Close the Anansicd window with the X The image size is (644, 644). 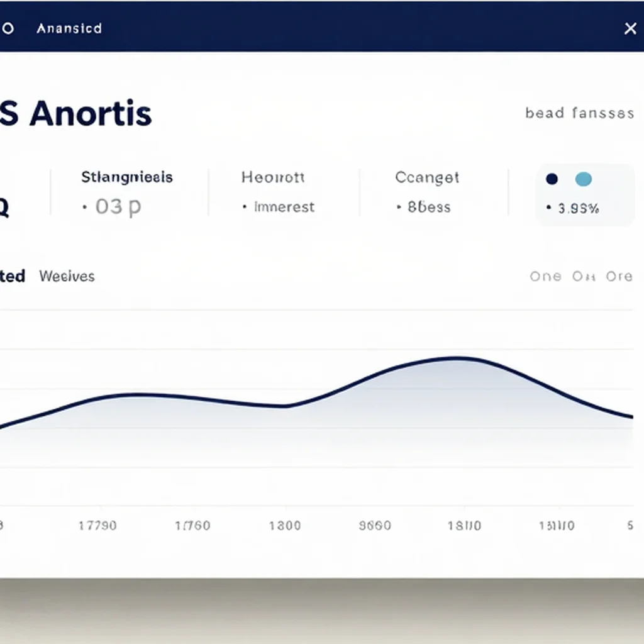tap(630, 28)
